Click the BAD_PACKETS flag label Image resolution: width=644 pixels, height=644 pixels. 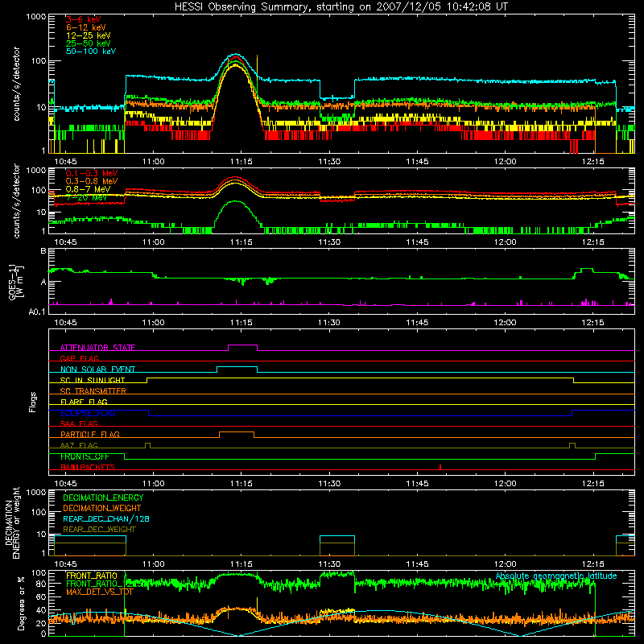click(88, 467)
